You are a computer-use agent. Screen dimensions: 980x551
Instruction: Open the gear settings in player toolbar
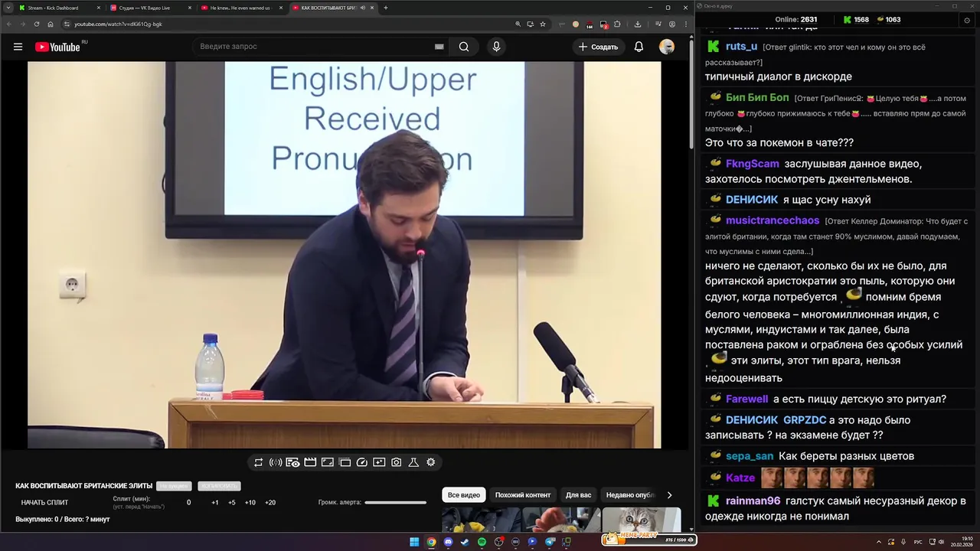(431, 462)
